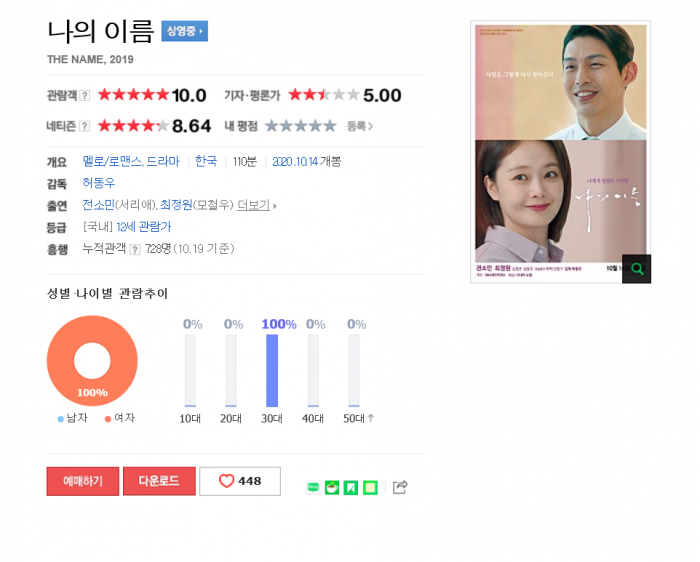Click help icon next to 관람객
This screenshot has height=562, width=700.
[84, 95]
